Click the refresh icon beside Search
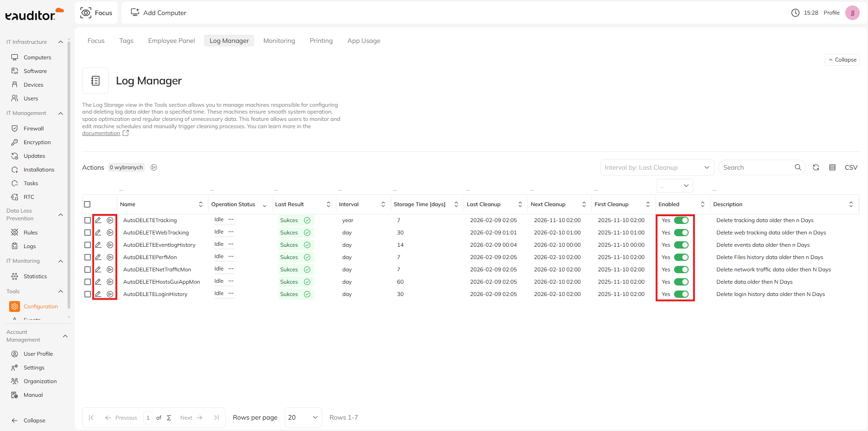The width and height of the screenshot is (868, 431). click(x=816, y=167)
